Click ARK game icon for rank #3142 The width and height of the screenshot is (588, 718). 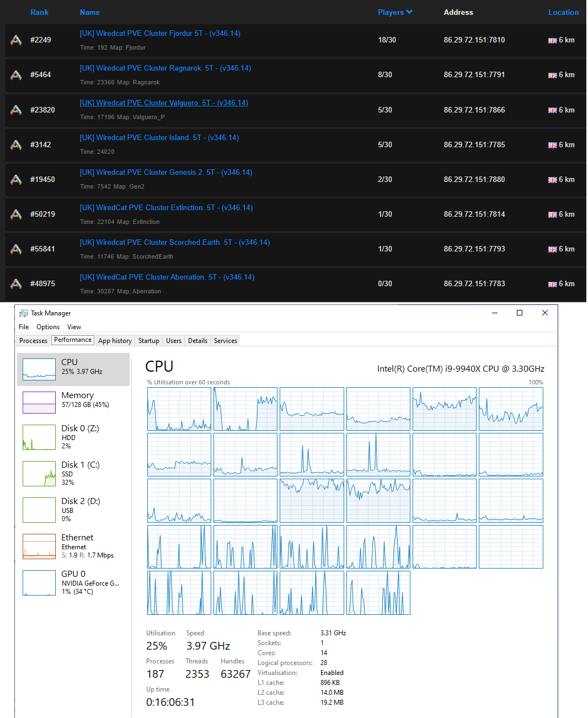pyautogui.click(x=17, y=144)
